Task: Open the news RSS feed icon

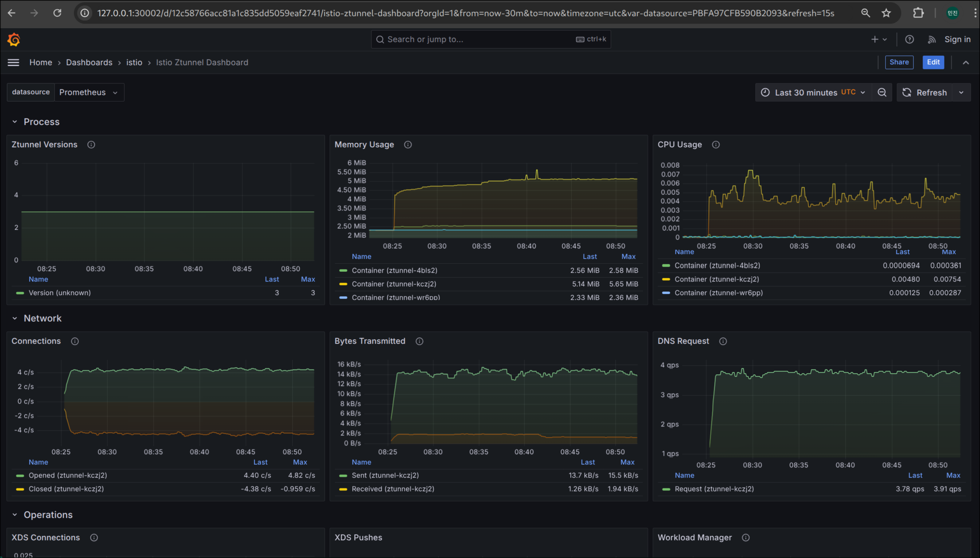Action: coord(931,39)
